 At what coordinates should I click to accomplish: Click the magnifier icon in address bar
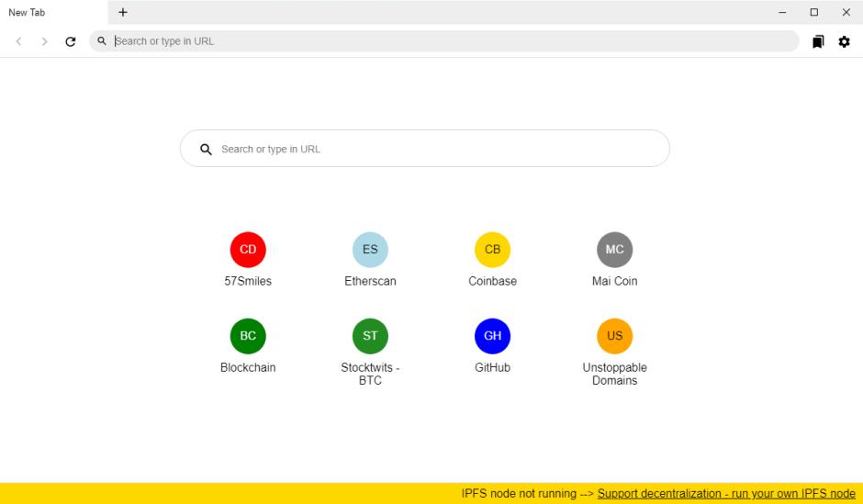[102, 40]
